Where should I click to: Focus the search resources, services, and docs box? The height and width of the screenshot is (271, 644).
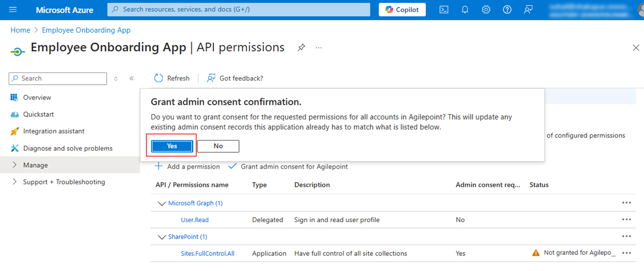point(238,10)
